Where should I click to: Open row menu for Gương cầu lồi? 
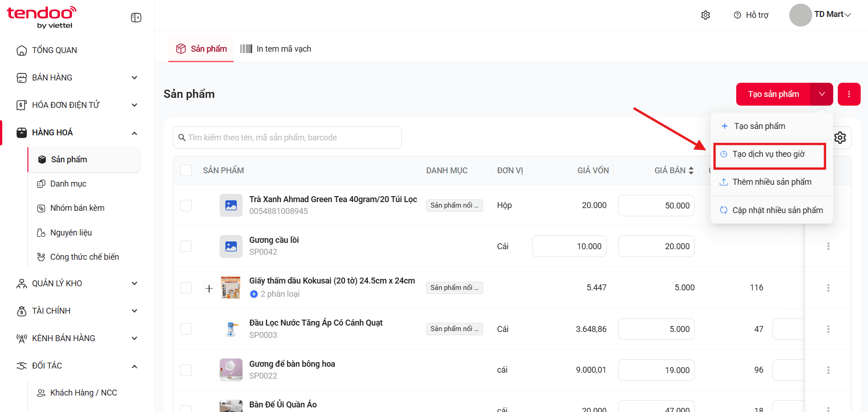click(828, 246)
